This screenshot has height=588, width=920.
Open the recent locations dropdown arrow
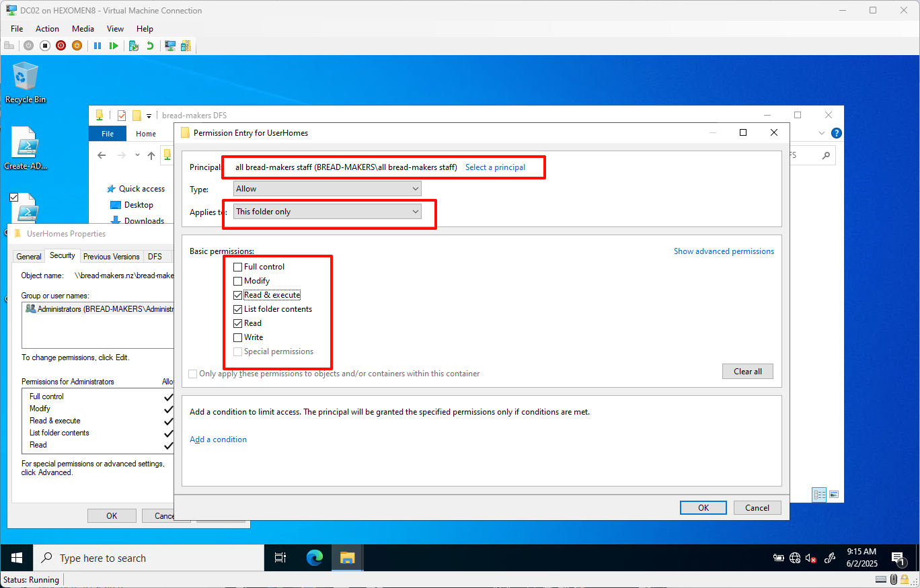click(137, 155)
